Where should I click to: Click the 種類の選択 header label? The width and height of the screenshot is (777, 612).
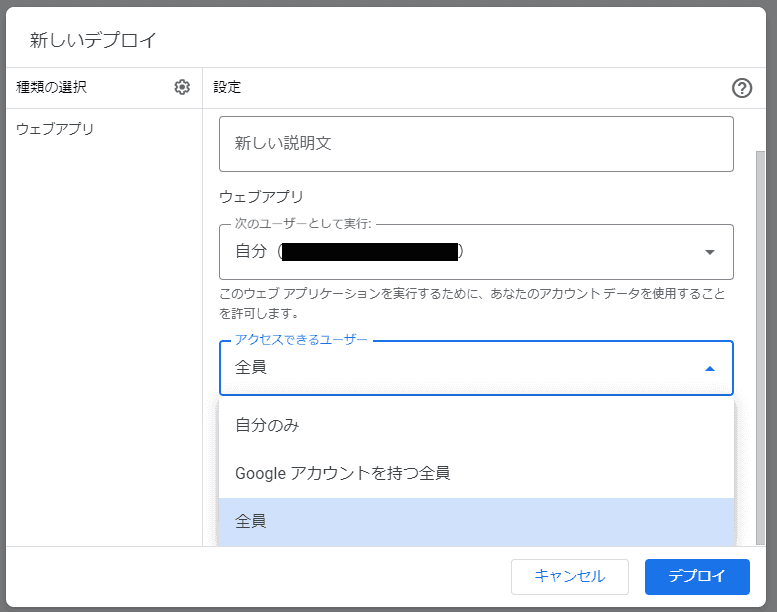tap(52, 87)
